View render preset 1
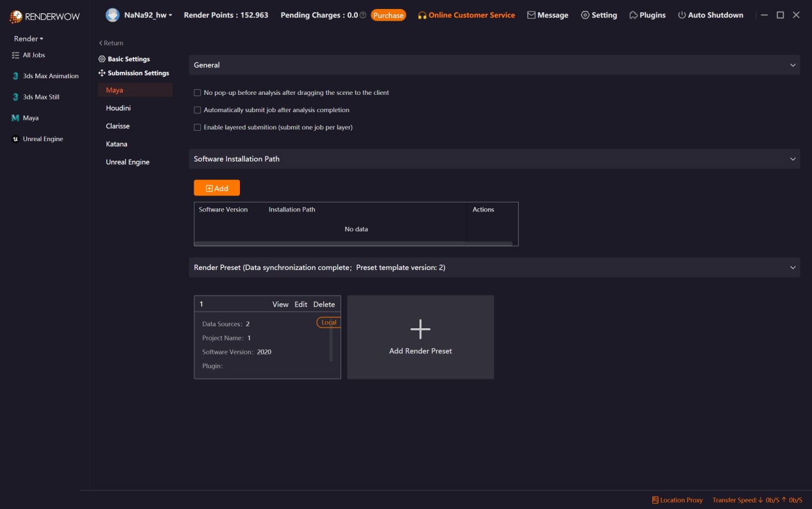Image resolution: width=812 pixels, height=509 pixels. coord(280,305)
